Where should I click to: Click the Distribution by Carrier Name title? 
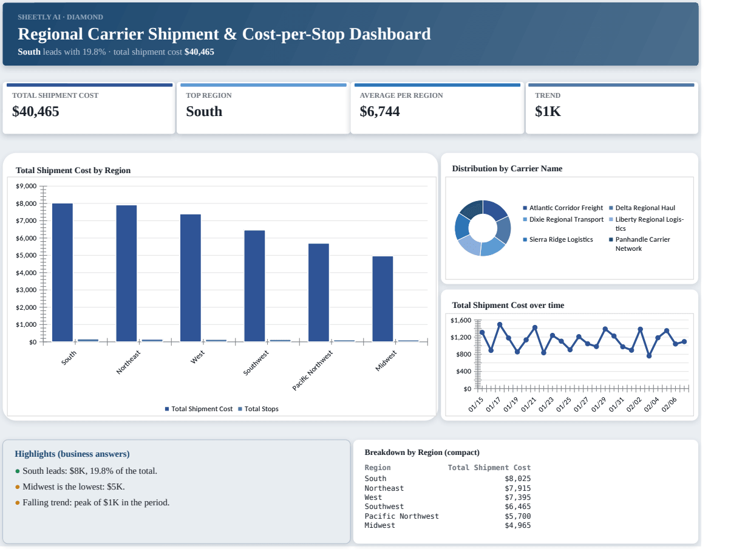[507, 169]
